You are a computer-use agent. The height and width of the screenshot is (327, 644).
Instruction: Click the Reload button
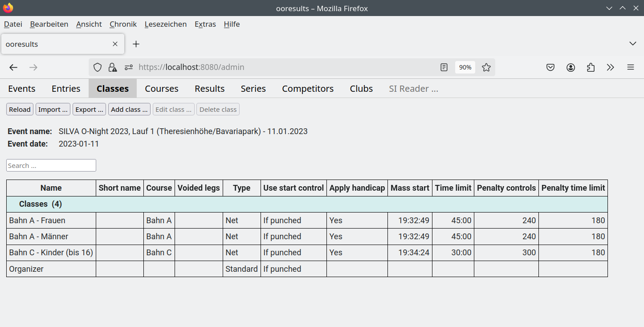pyautogui.click(x=20, y=110)
